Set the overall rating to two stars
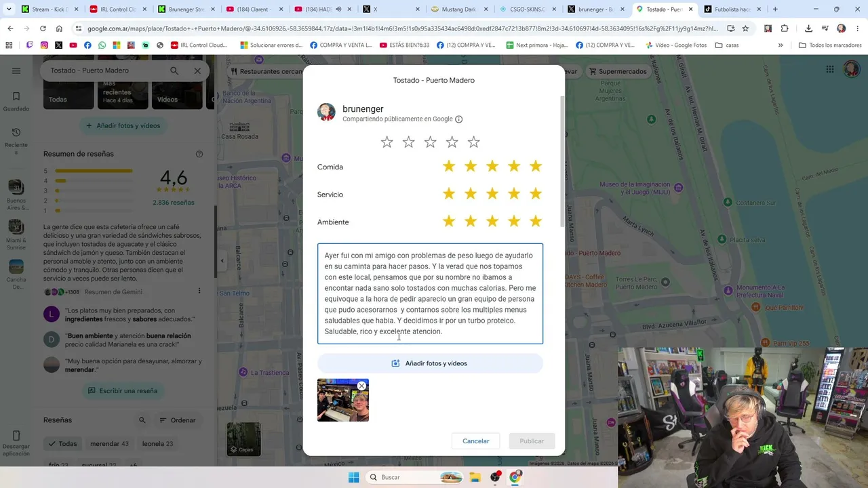 tap(408, 142)
